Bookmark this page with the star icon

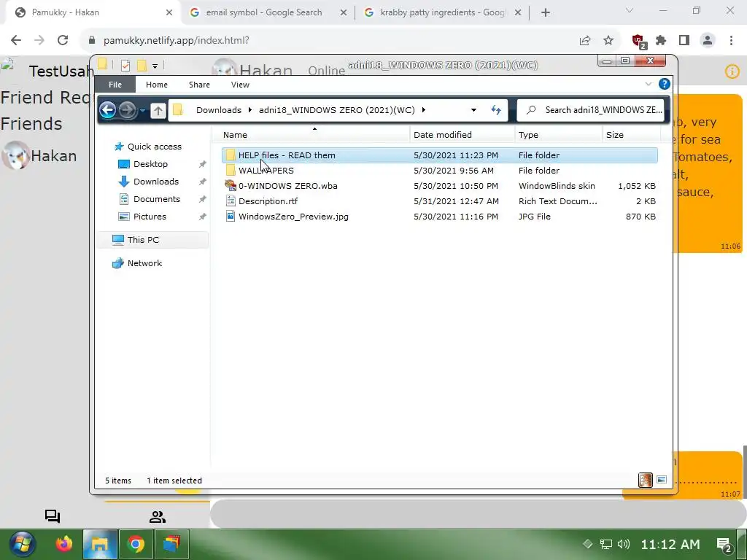coord(608,41)
